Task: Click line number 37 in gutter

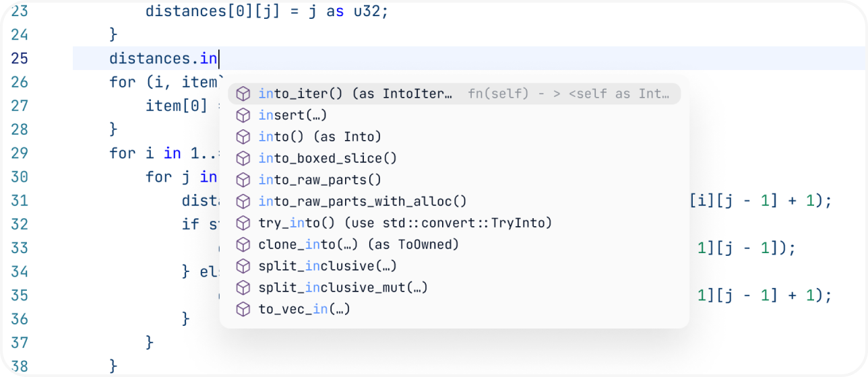Action: 20,343
